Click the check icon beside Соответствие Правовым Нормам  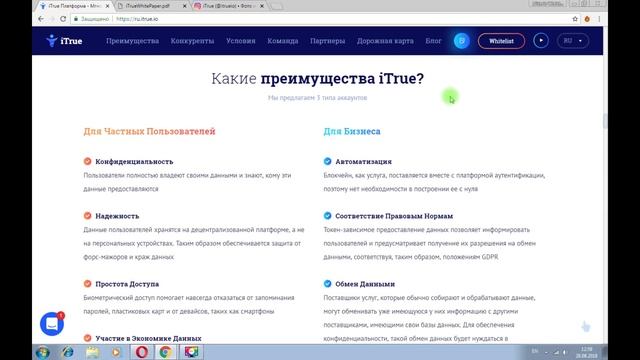(x=327, y=216)
